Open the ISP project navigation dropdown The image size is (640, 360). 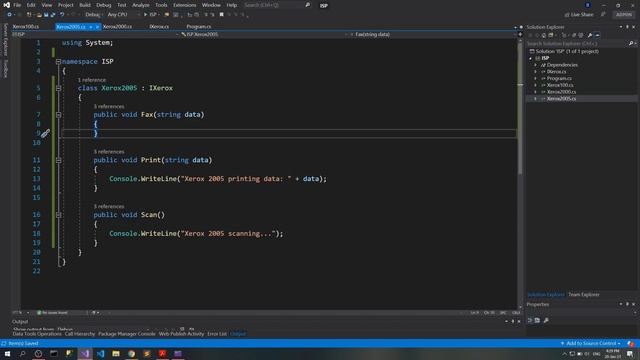tap(95, 35)
